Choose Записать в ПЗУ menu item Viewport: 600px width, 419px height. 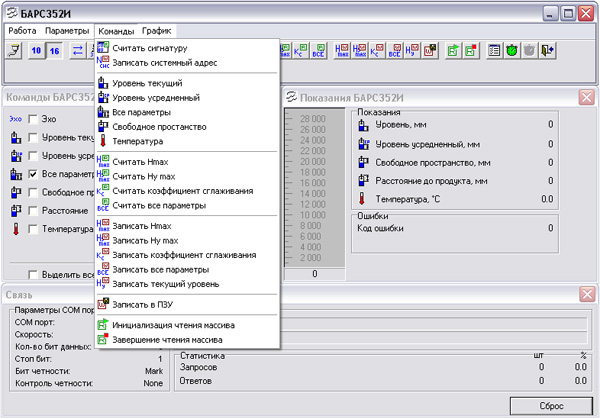click(x=188, y=305)
